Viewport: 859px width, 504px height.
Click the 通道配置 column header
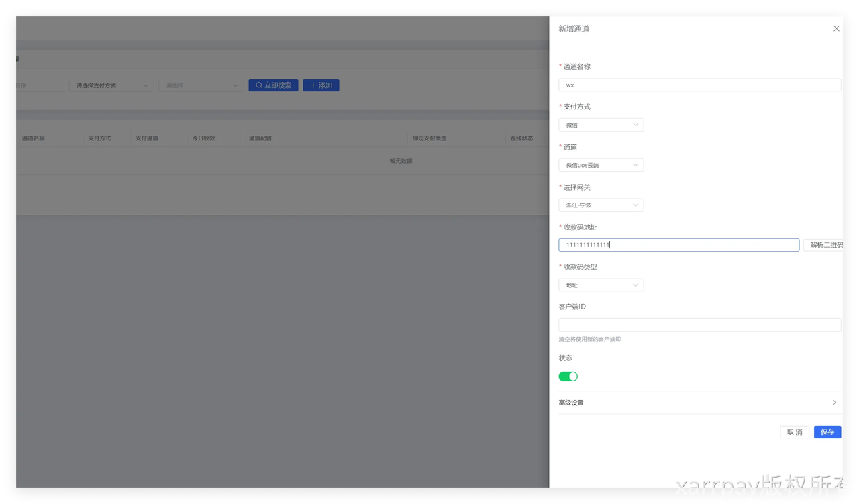pyautogui.click(x=260, y=138)
